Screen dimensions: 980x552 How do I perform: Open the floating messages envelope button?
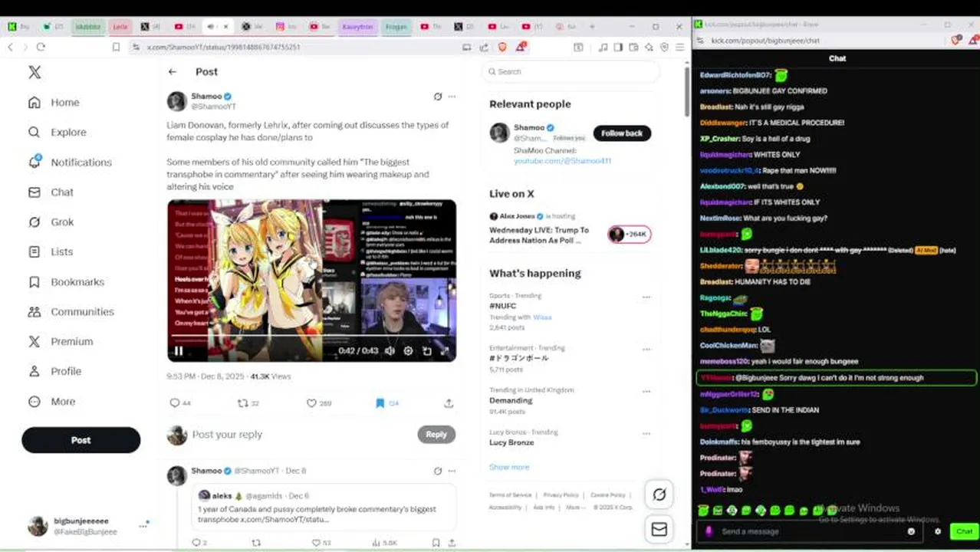[659, 529]
